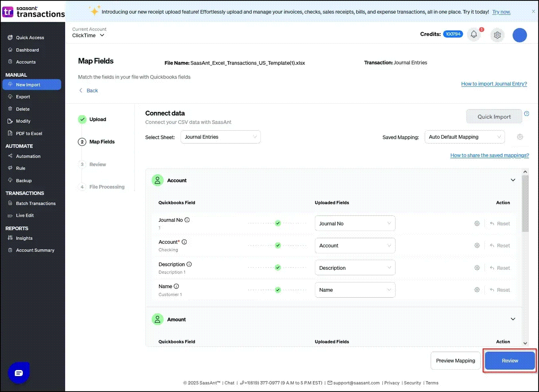Click the mapping list vertical scrollbar

(x=525, y=205)
